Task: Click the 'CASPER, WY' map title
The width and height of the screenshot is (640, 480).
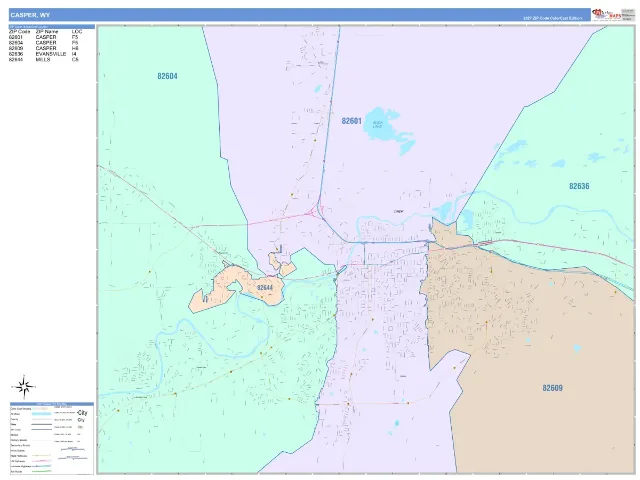Action: [x=31, y=15]
